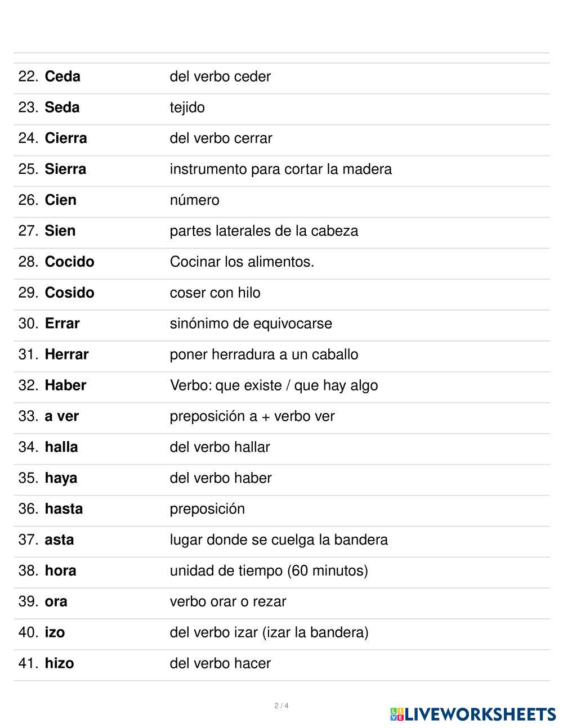Click the 'del verbo haber' definition
The height and width of the screenshot is (728, 563).
[x=221, y=478]
